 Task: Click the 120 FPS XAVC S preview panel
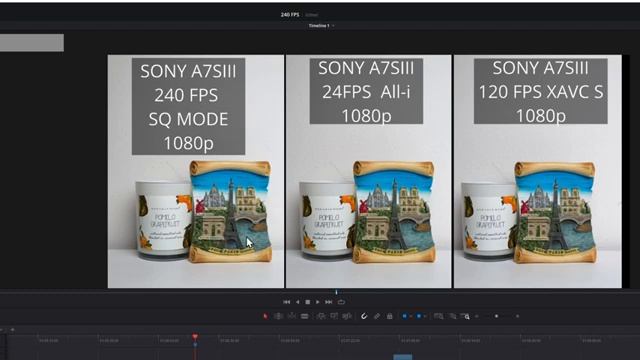[x=538, y=171]
